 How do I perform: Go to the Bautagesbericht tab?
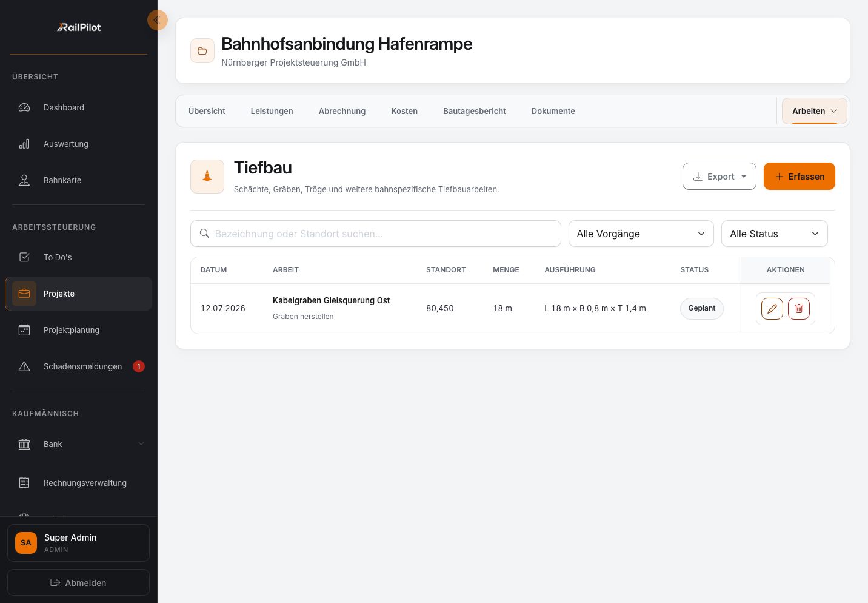(475, 111)
